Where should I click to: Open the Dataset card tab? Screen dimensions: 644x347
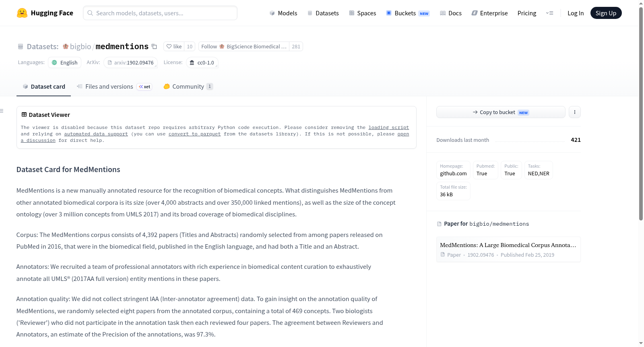[43, 86]
